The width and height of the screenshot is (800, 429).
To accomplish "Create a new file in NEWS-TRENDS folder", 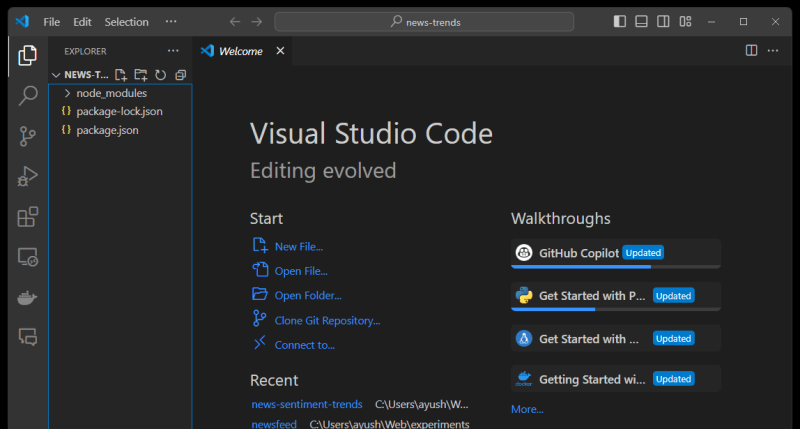I will click(120, 75).
